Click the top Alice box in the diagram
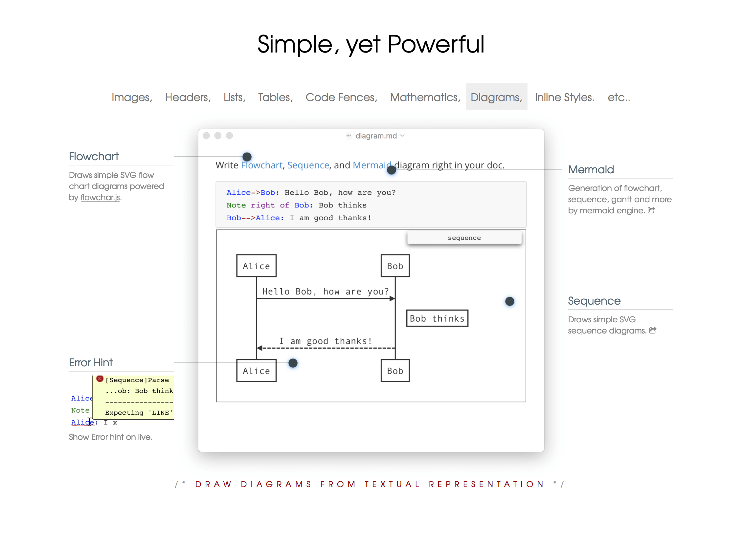 [256, 266]
